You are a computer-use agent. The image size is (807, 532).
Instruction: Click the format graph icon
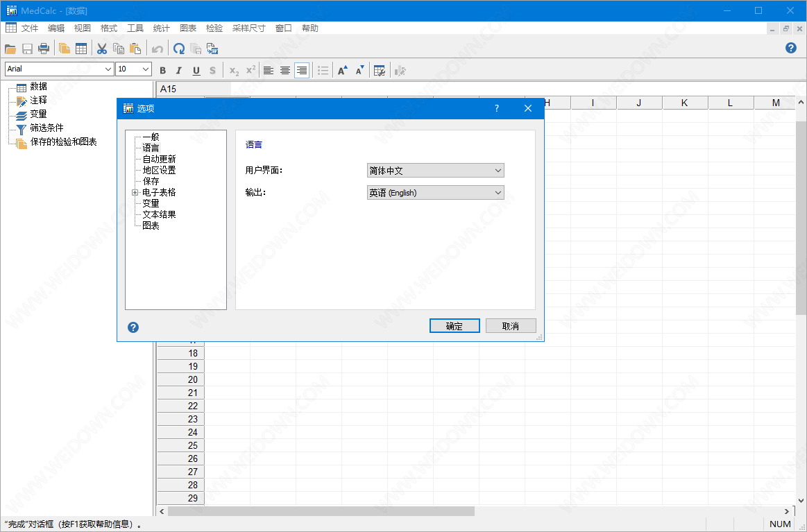[400, 71]
